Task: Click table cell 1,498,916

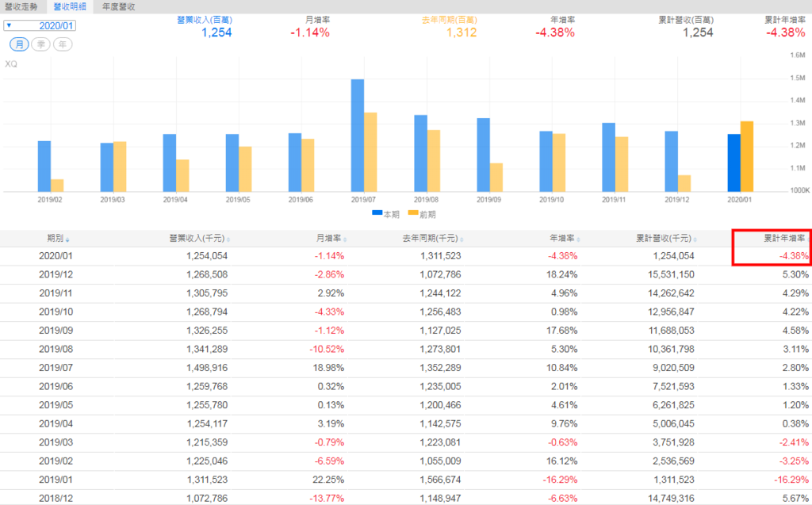Action: [207, 368]
